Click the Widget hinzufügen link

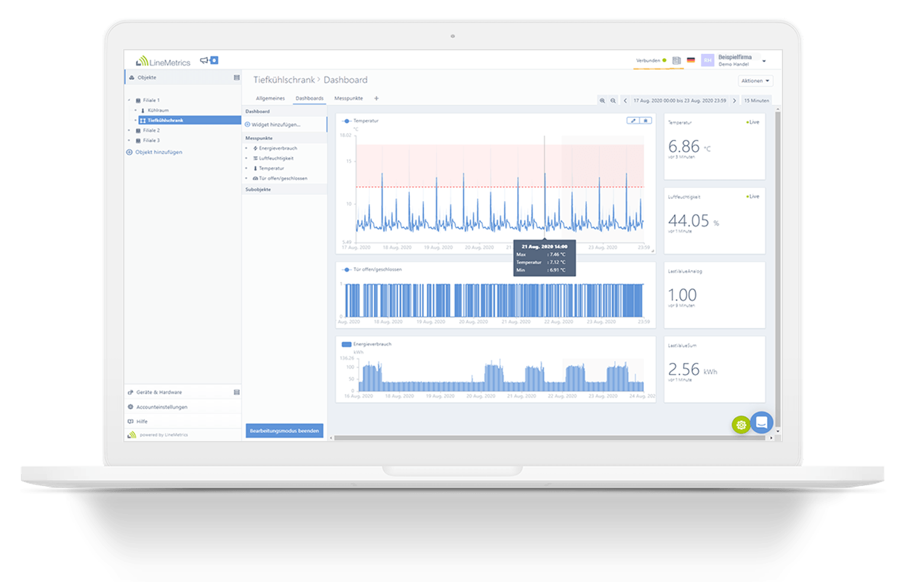pyautogui.click(x=275, y=125)
